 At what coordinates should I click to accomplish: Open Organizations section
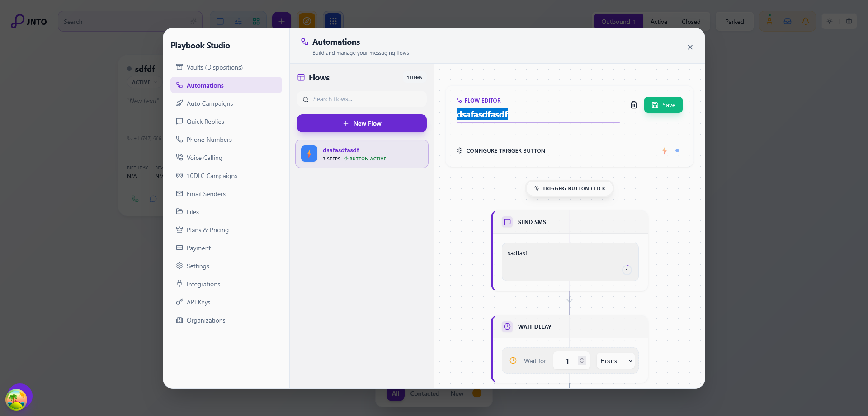226,320
